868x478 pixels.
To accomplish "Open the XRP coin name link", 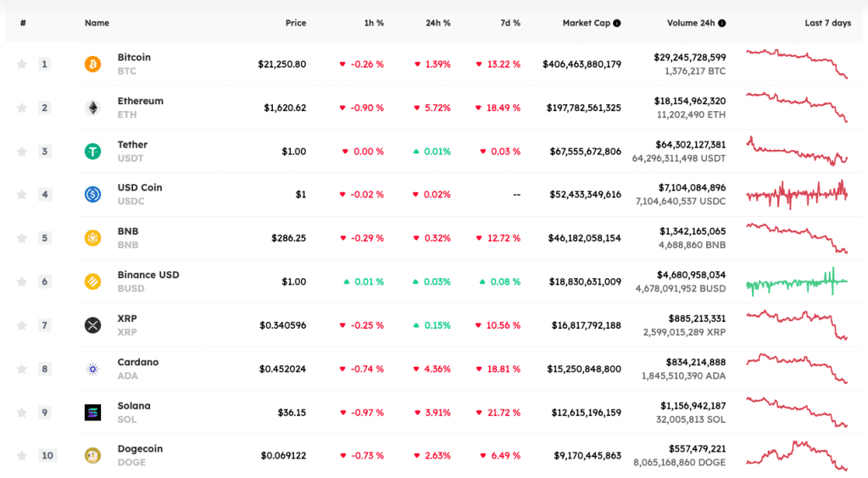I will coord(127,319).
